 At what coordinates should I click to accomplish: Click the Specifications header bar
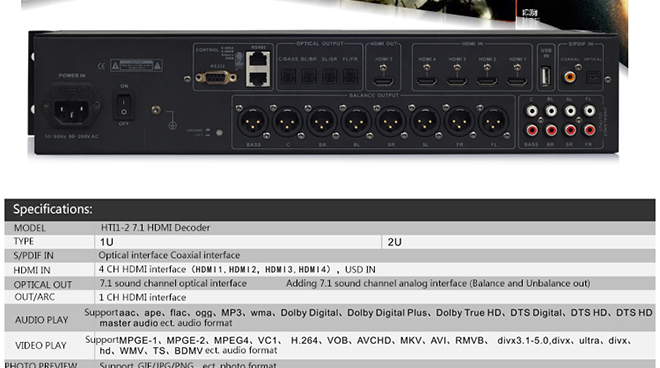pyautogui.click(x=330, y=209)
